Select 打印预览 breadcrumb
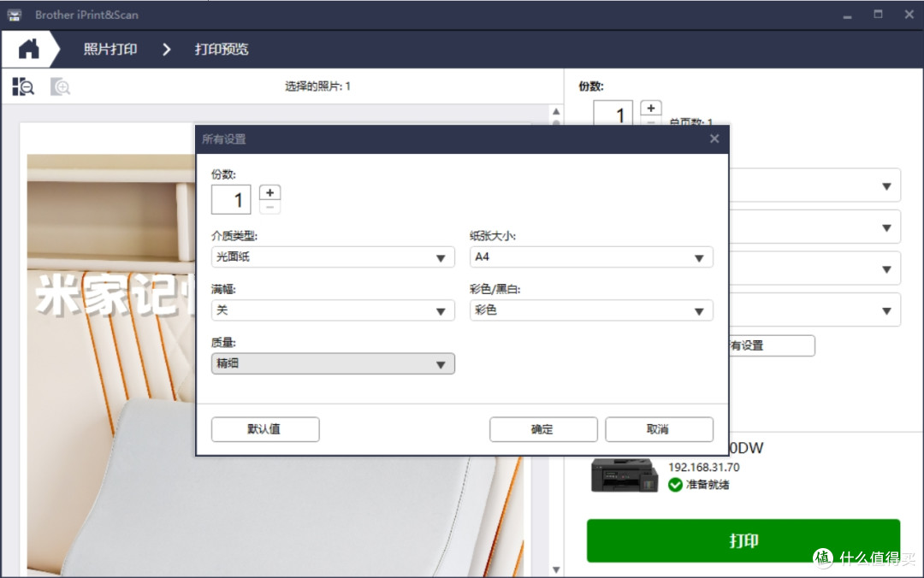924x578 pixels. (222, 49)
